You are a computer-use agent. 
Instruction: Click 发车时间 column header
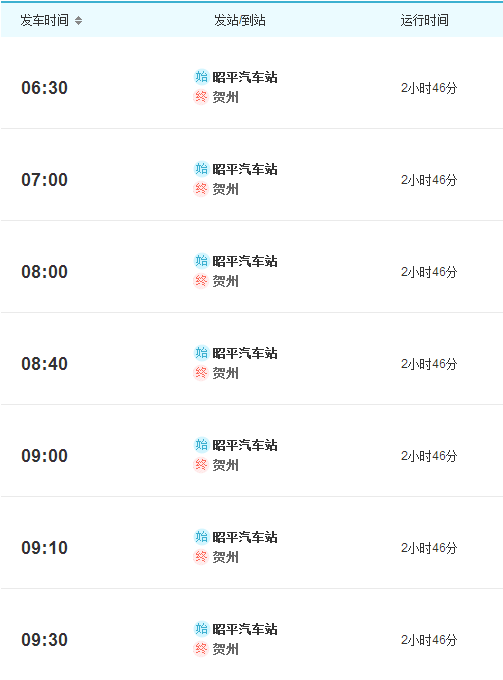tap(45, 20)
